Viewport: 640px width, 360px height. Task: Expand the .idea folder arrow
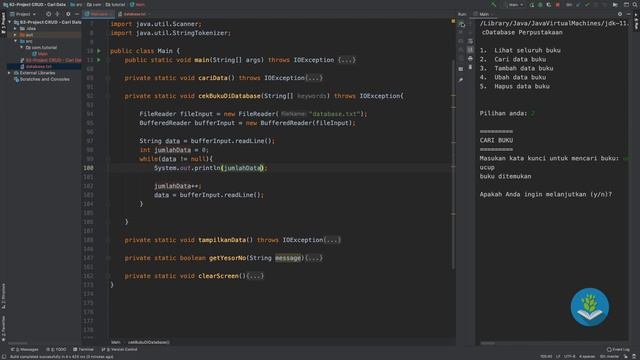pos(16,29)
